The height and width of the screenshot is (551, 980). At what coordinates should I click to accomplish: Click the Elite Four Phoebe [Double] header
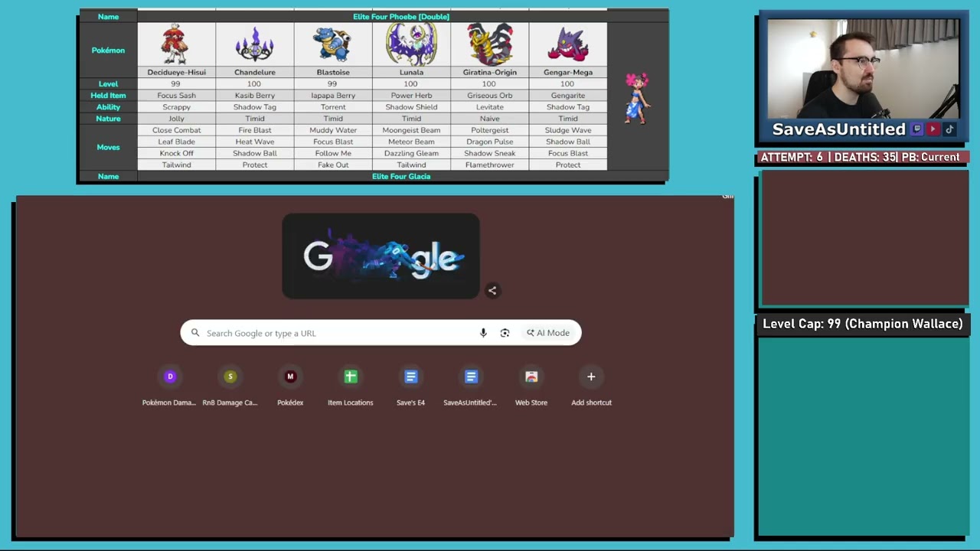[401, 17]
